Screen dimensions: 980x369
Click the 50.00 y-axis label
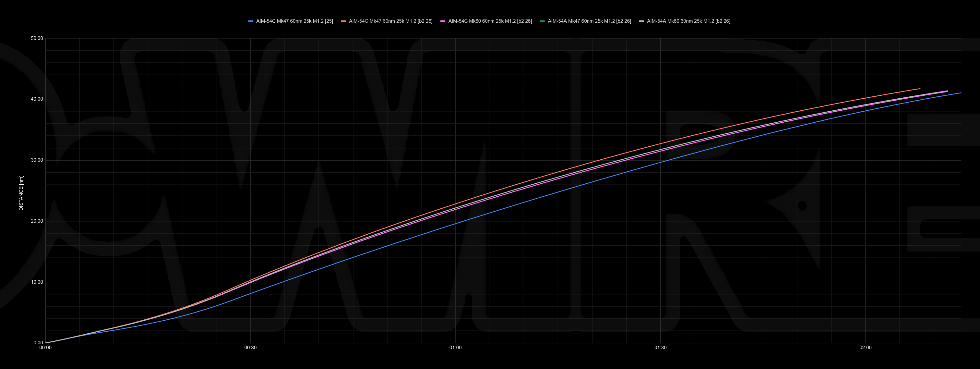tap(37, 39)
